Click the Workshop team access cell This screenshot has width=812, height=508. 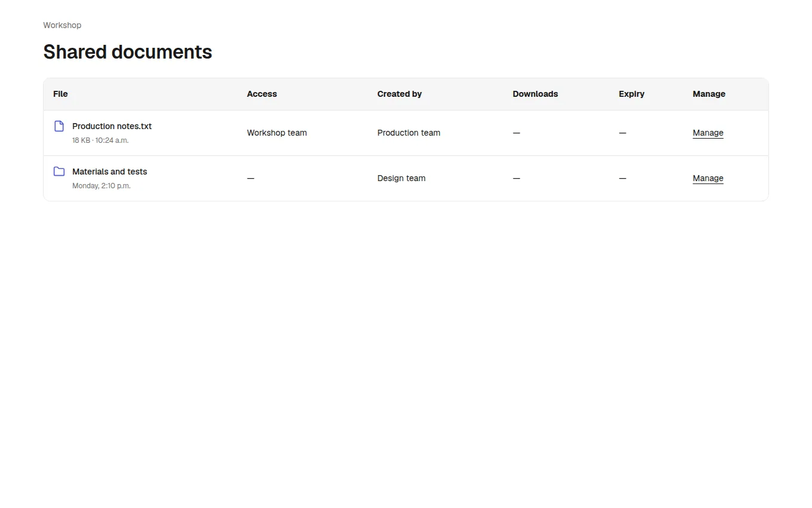[x=277, y=133]
